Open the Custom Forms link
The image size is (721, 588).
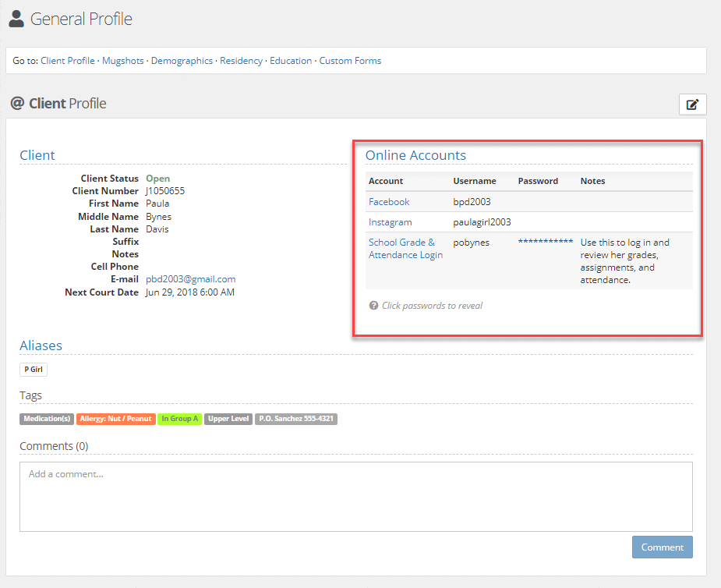click(350, 61)
